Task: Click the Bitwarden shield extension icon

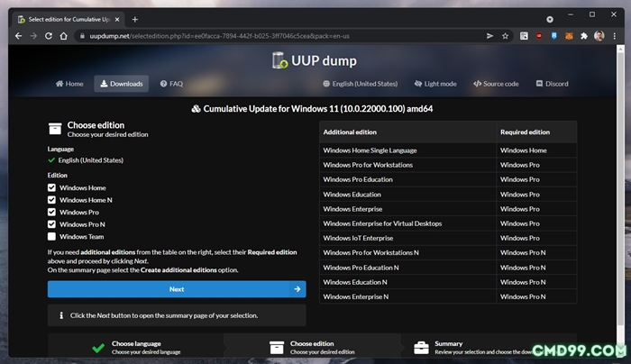Action: click(x=554, y=36)
